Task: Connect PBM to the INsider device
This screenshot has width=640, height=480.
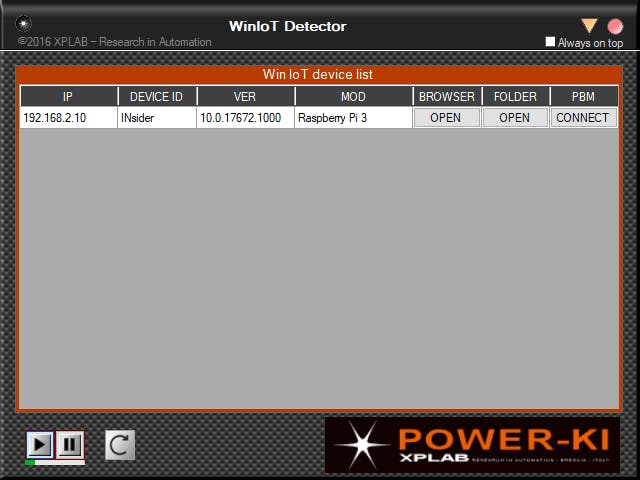Action: [x=583, y=118]
